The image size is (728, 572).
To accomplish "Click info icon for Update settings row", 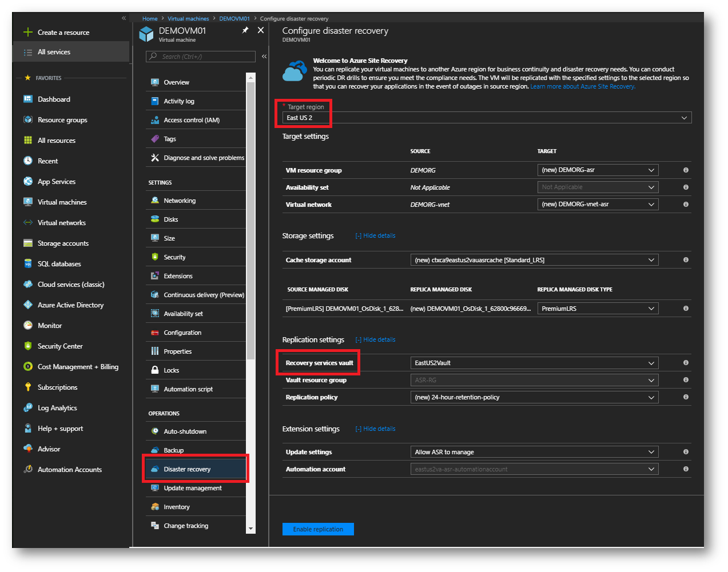I will coord(686,451).
